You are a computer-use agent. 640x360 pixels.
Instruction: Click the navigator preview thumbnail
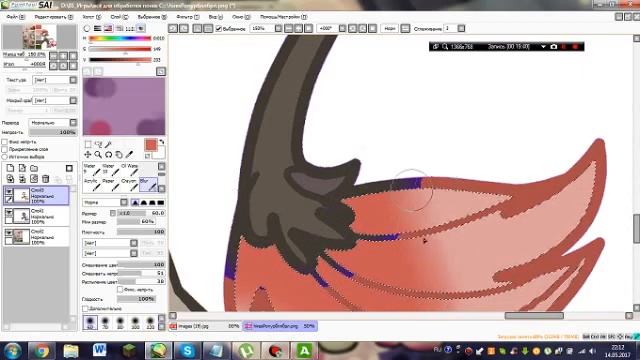pyautogui.click(x=39, y=36)
